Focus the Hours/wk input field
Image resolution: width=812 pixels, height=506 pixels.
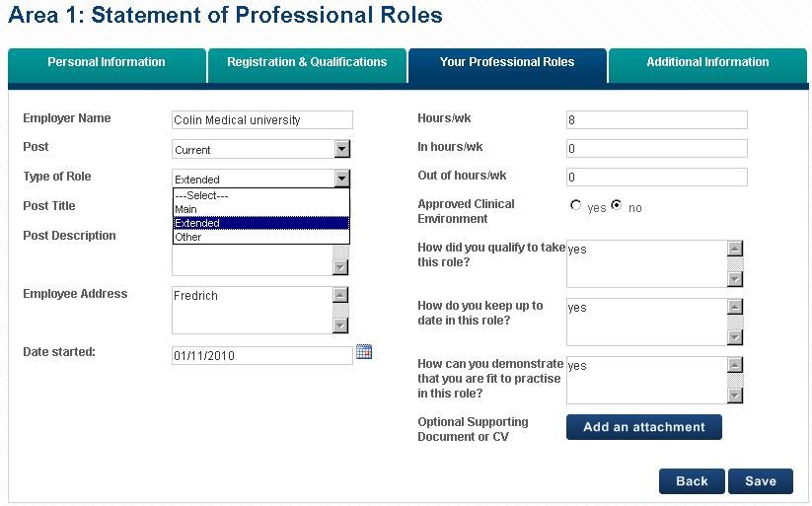pyautogui.click(x=657, y=119)
